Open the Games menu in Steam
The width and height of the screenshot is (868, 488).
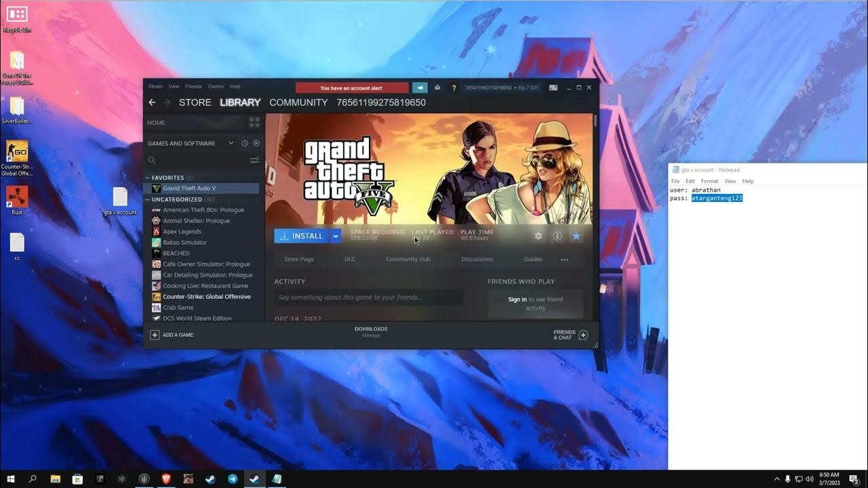(x=216, y=87)
